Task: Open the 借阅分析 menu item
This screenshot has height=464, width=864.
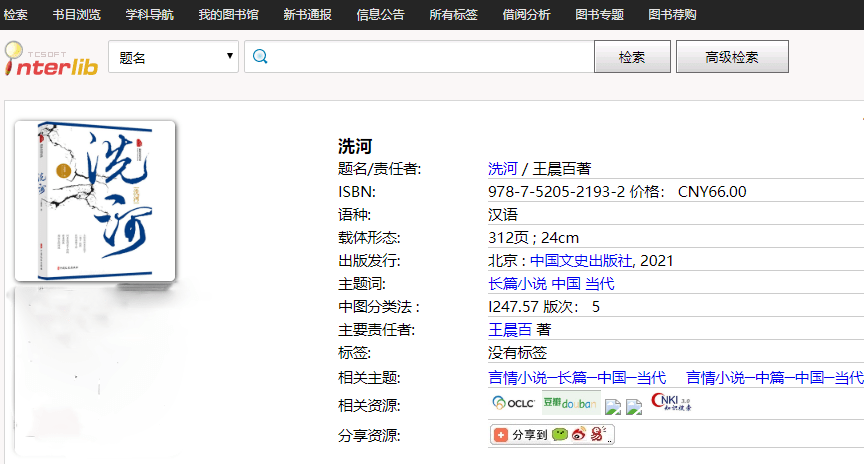Action: coord(525,15)
